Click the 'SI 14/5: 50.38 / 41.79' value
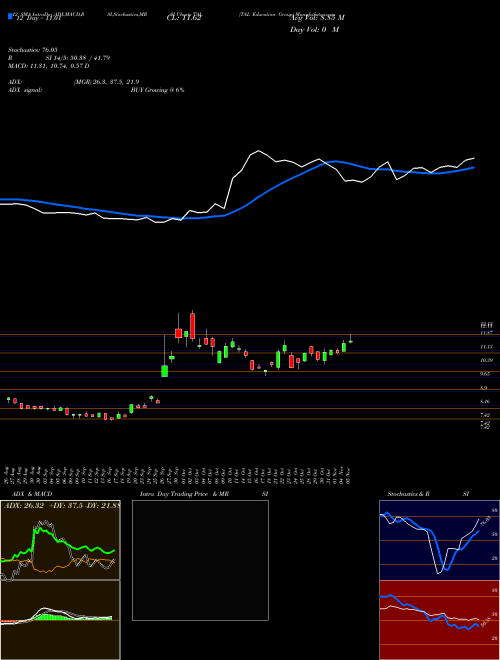Image resolution: width=500 pixels, height=660 pixels. click(78, 58)
